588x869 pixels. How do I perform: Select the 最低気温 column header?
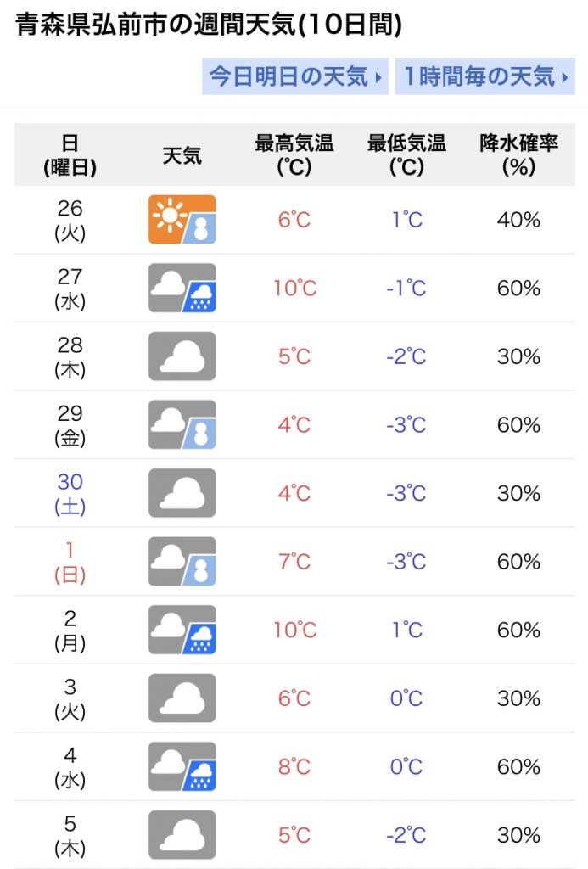point(406,154)
